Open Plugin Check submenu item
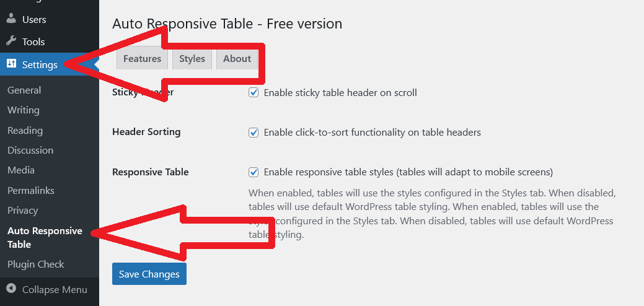 pos(36,264)
